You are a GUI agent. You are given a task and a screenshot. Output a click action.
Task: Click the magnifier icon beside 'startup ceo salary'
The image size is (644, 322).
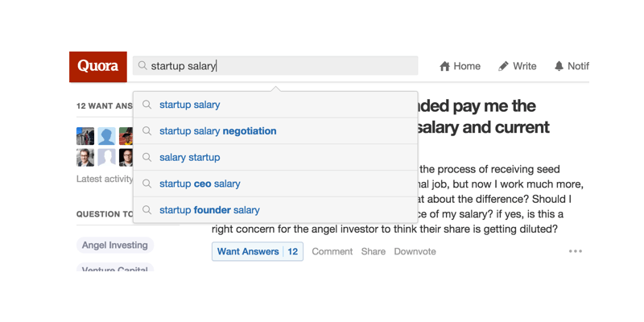pyautogui.click(x=147, y=184)
